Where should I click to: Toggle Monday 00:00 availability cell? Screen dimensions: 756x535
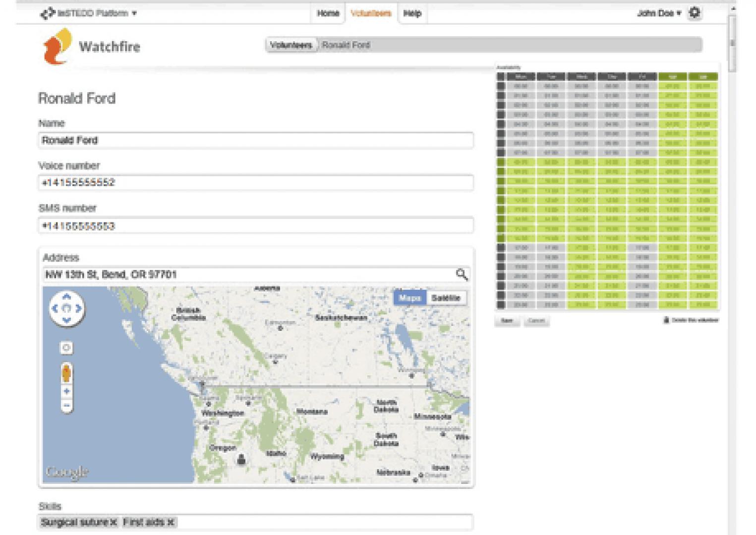(x=521, y=86)
